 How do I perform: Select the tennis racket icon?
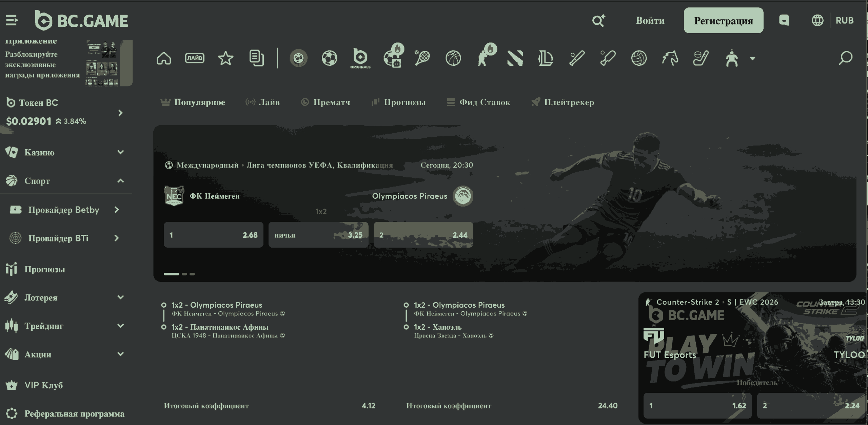[x=422, y=58]
